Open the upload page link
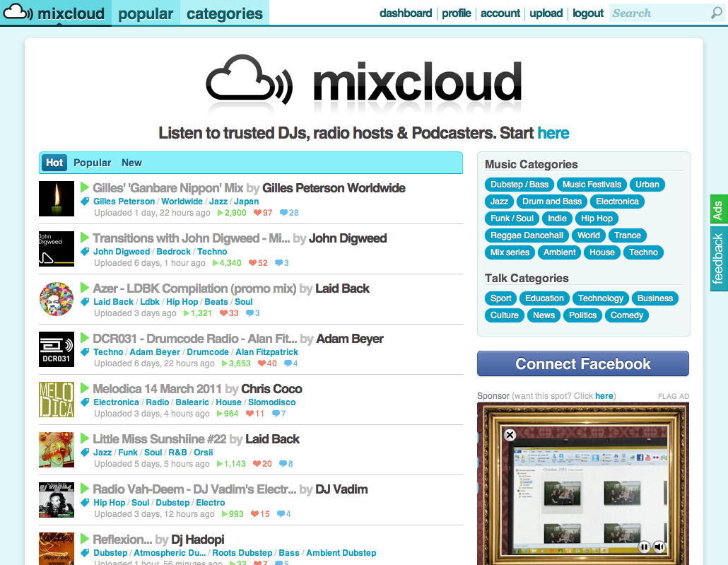 (546, 13)
